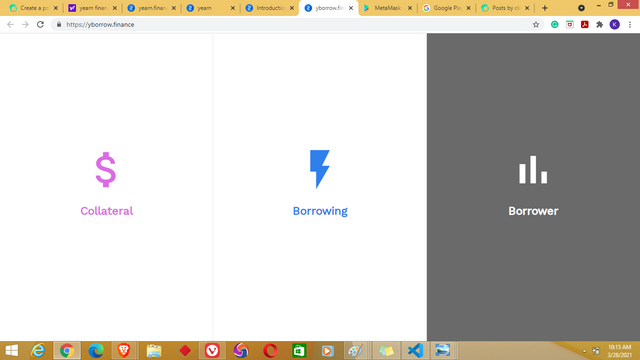Open the photo viewer taskbar icon

[x=443, y=351]
